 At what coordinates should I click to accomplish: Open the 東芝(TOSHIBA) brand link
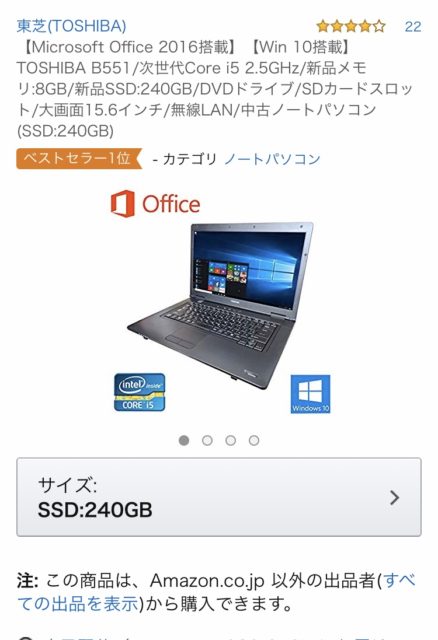[71, 26]
